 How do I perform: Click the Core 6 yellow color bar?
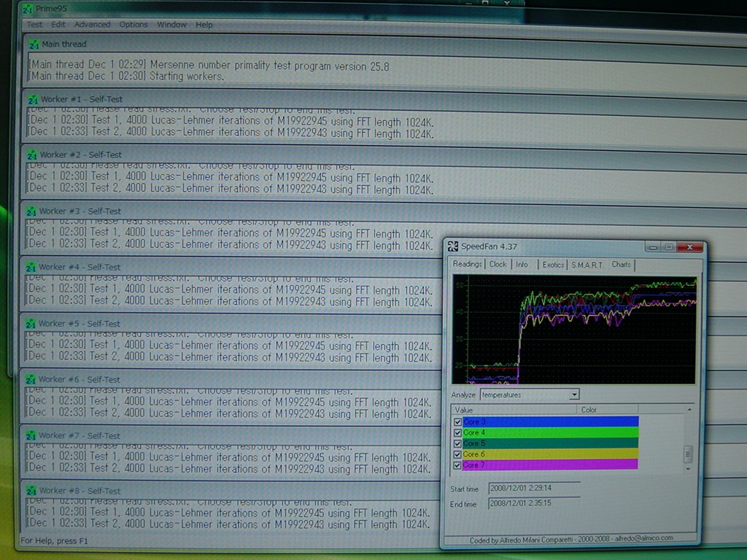tap(551, 454)
